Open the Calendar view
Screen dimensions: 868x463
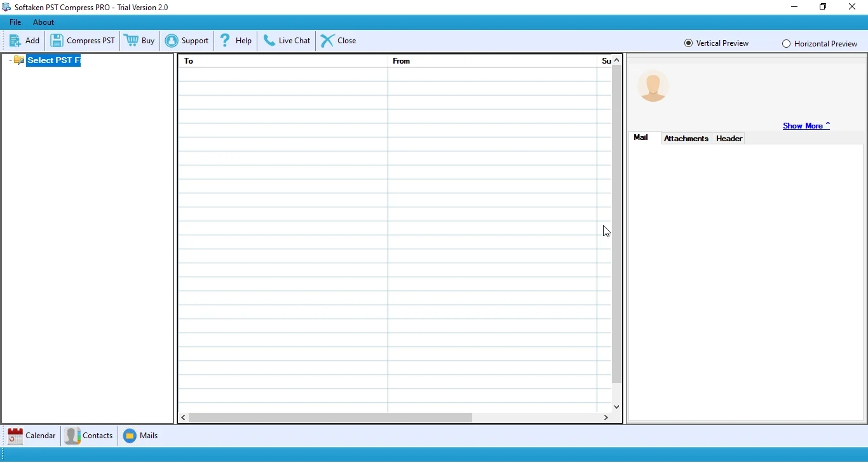click(x=31, y=436)
